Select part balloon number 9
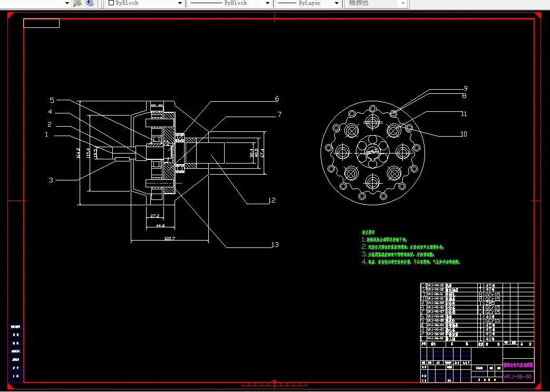550x392 pixels. pos(466,89)
